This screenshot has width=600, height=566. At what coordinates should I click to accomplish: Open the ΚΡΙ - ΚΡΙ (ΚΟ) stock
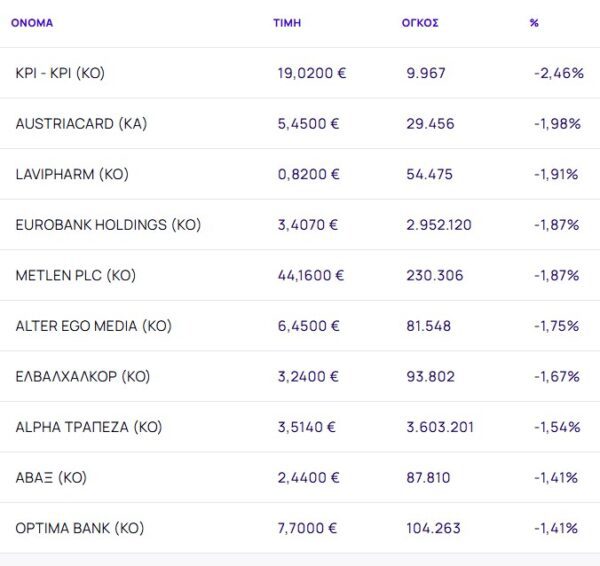coord(60,73)
